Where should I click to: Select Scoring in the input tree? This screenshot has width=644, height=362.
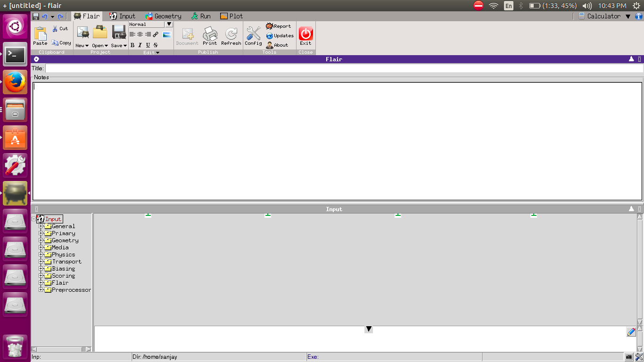[x=64, y=276]
